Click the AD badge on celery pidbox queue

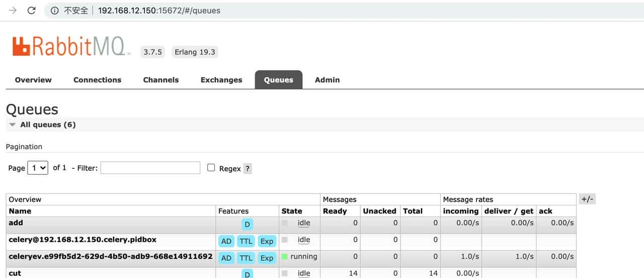[x=226, y=241]
